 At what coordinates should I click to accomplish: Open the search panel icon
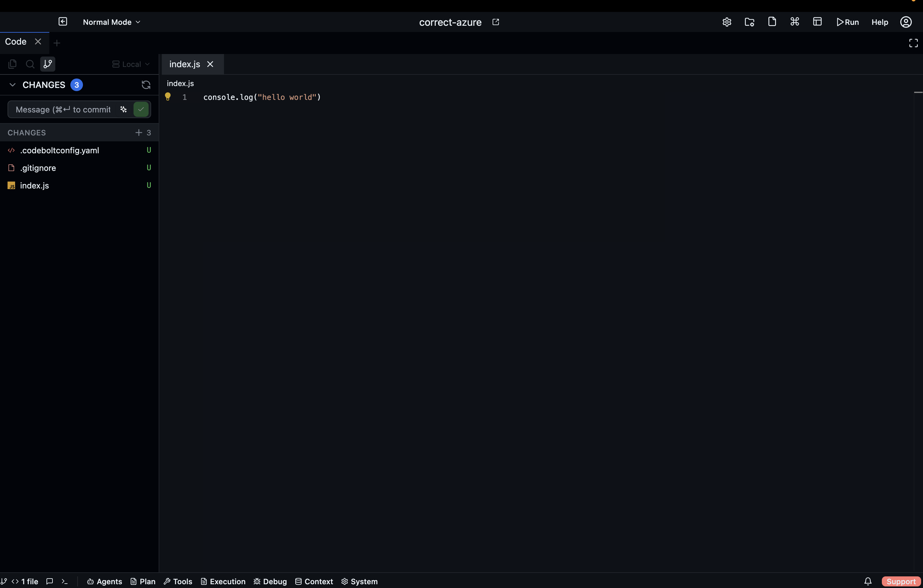pos(30,64)
